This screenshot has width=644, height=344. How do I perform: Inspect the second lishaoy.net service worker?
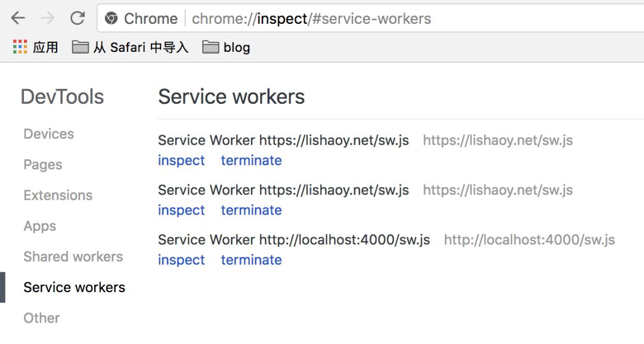(181, 210)
